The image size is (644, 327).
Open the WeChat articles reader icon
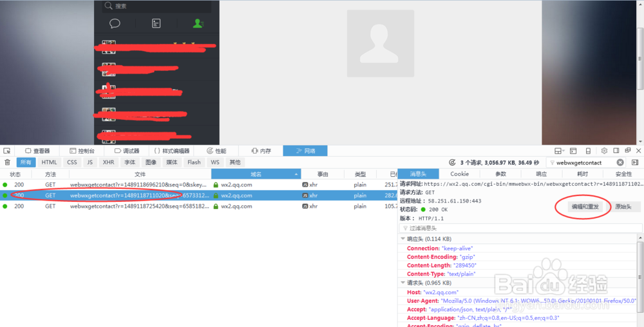coord(156,23)
